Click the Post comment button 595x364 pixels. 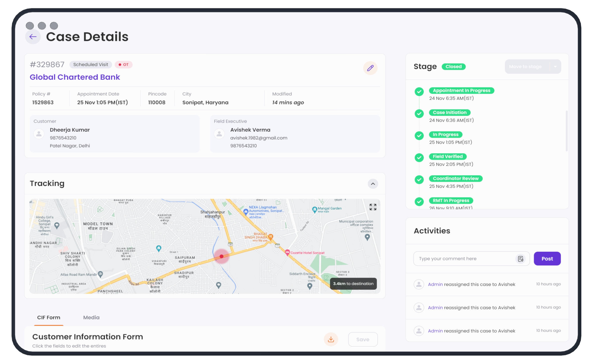pyautogui.click(x=547, y=259)
